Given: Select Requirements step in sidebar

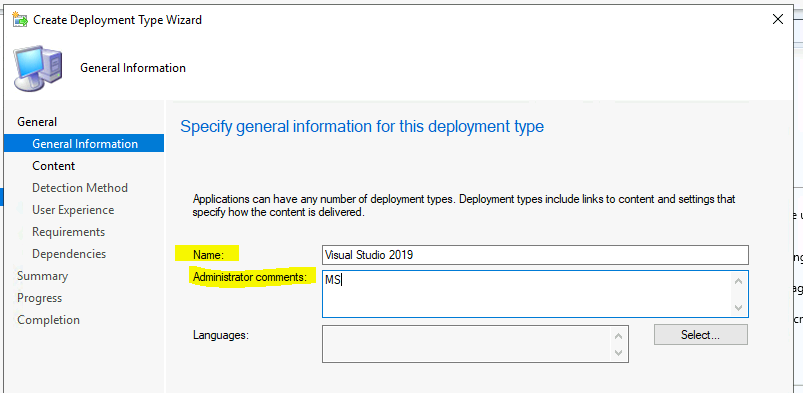Looking at the screenshot, I should pyautogui.click(x=69, y=232).
